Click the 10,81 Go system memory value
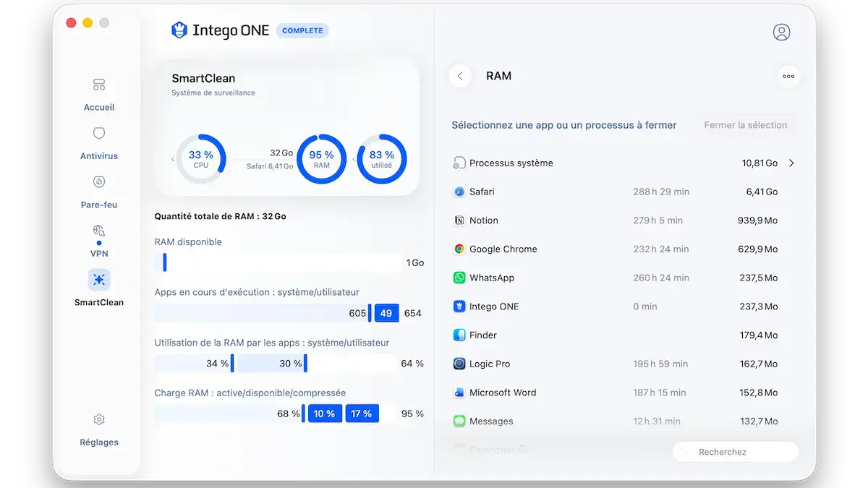The width and height of the screenshot is (868, 488). (x=759, y=163)
